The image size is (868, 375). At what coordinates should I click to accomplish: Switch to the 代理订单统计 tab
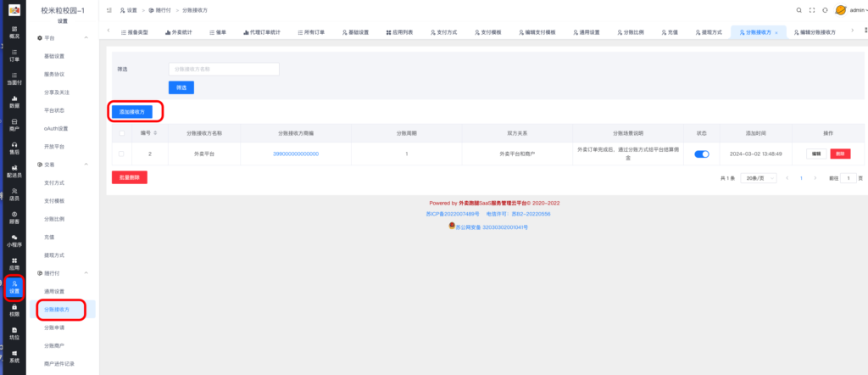(262, 33)
